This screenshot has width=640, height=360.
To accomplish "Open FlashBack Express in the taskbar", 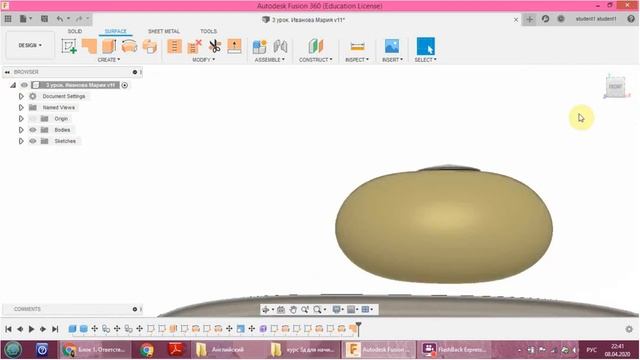I will pyautogui.click(x=455, y=350).
